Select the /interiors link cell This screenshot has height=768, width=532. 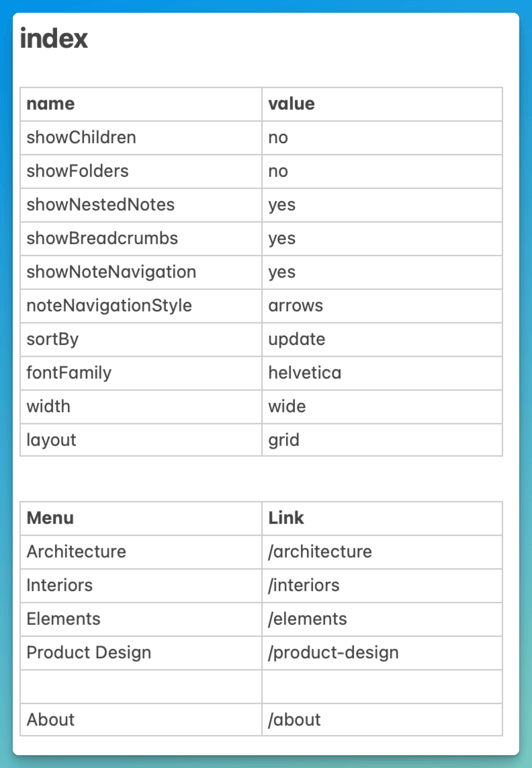click(x=382, y=586)
